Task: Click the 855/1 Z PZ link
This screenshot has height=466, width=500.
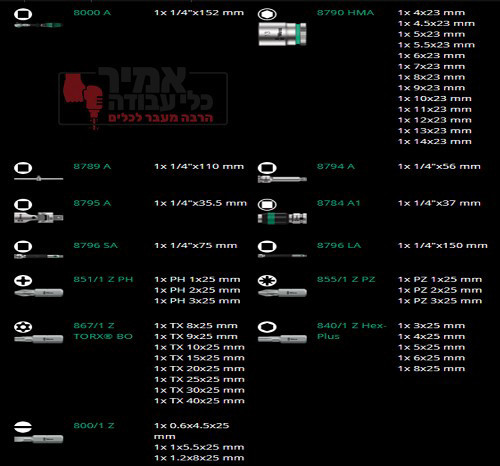Action: coord(346,279)
